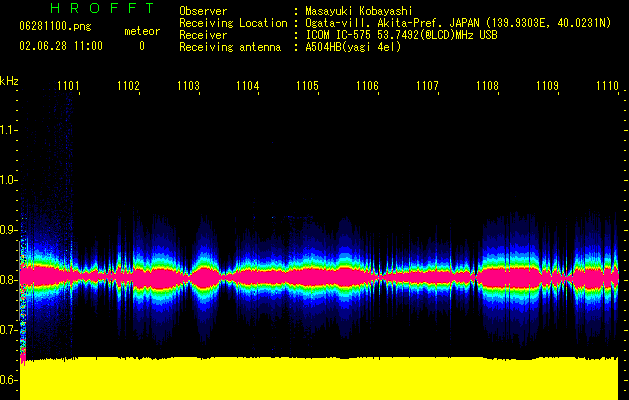Screen dimensions: 629x400
Task: Click the 1.0 frequency axis label
Action: (8, 180)
